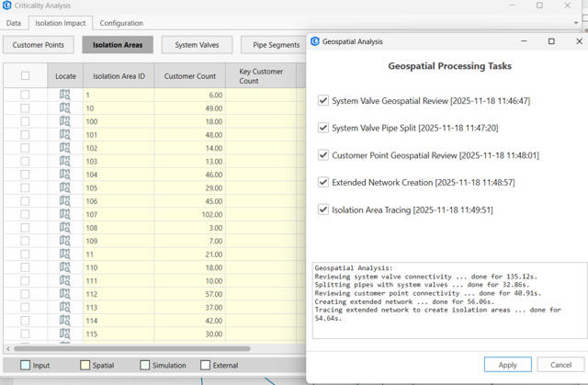This screenshot has height=385, width=588.
Task: Sort by the Customer Count column header
Action: point(189,75)
